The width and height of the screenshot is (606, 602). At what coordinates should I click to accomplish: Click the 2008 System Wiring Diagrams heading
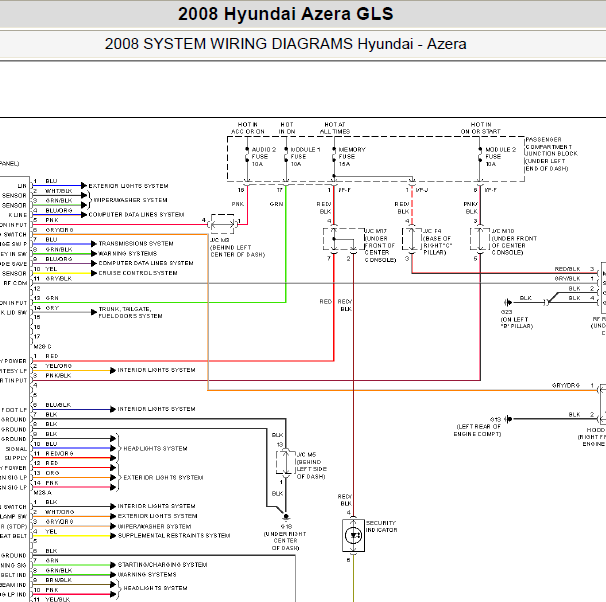tap(286, 44)
